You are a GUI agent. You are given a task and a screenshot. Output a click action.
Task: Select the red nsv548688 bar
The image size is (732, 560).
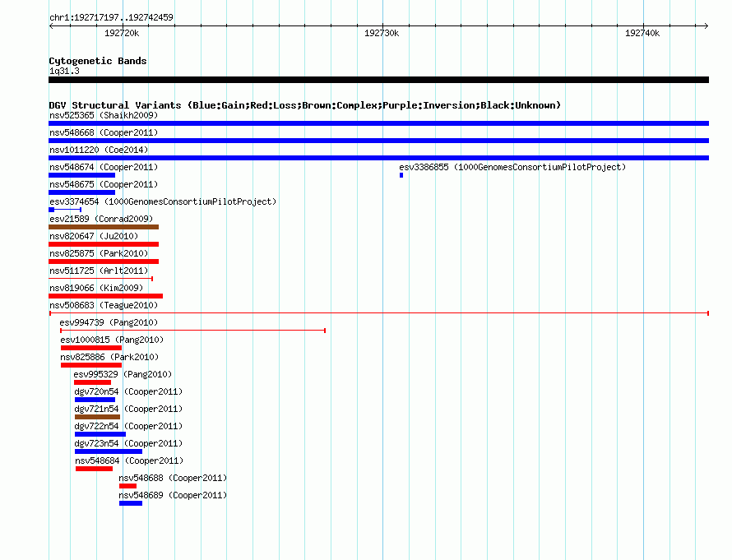(128, 486)
